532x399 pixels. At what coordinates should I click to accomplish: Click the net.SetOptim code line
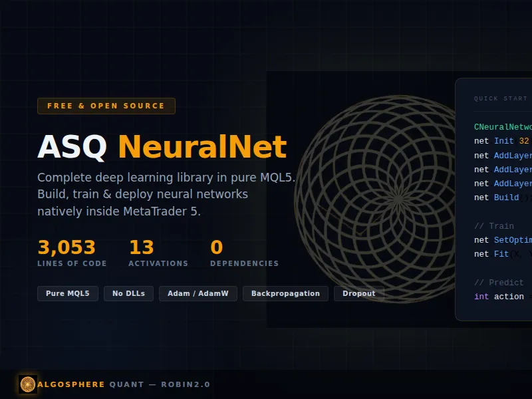503,240
